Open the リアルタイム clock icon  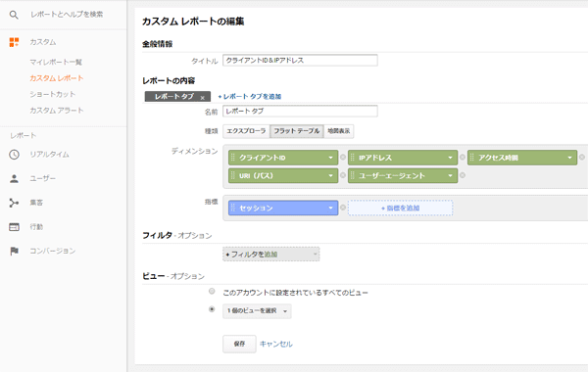[x=14, y=155]
